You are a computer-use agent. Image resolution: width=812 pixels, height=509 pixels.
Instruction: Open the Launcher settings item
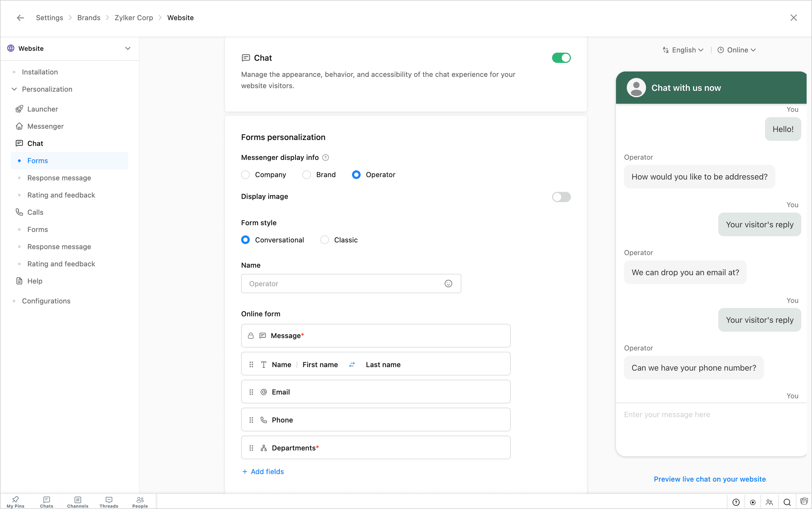pyautogui.click(x=43, y=109)
